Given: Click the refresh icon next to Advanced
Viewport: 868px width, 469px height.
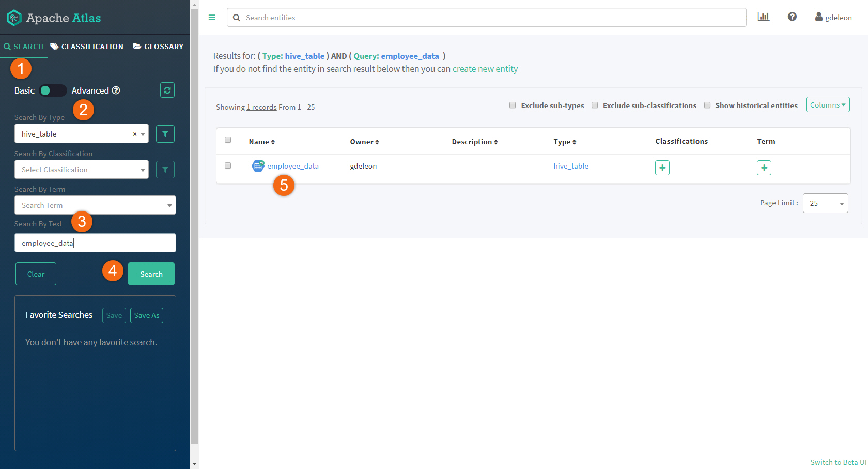Looking at the screenshot, I should 167,90.
